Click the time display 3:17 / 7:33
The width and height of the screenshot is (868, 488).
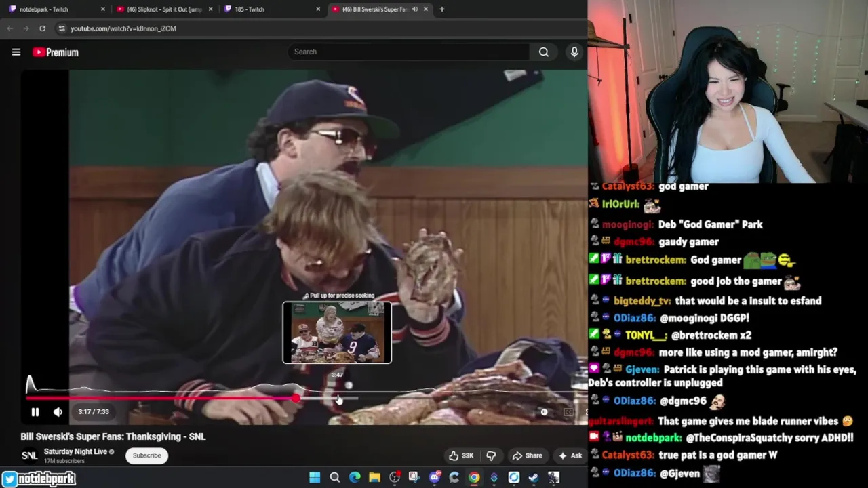94,411
